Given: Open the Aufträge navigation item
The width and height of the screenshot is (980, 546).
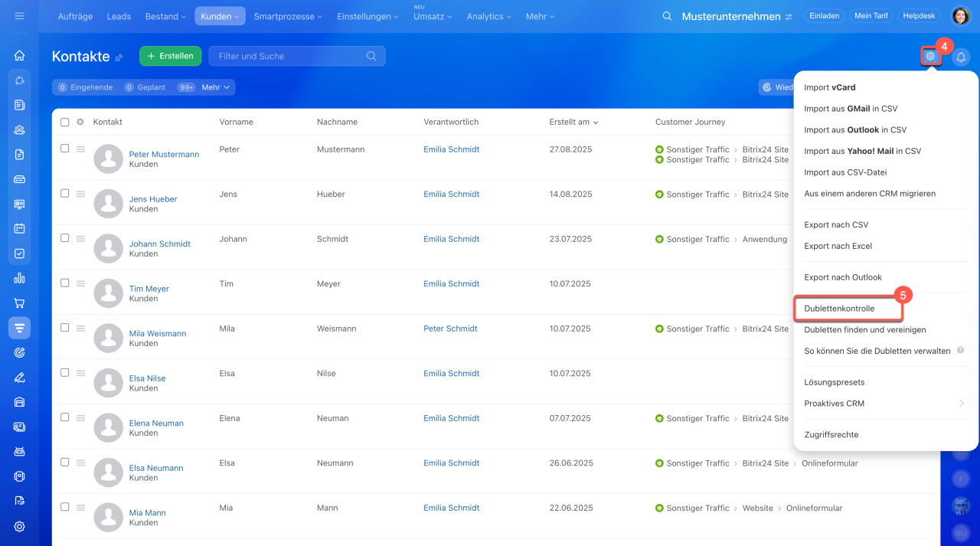Looking at the screenshot, I should coord(77,16).
